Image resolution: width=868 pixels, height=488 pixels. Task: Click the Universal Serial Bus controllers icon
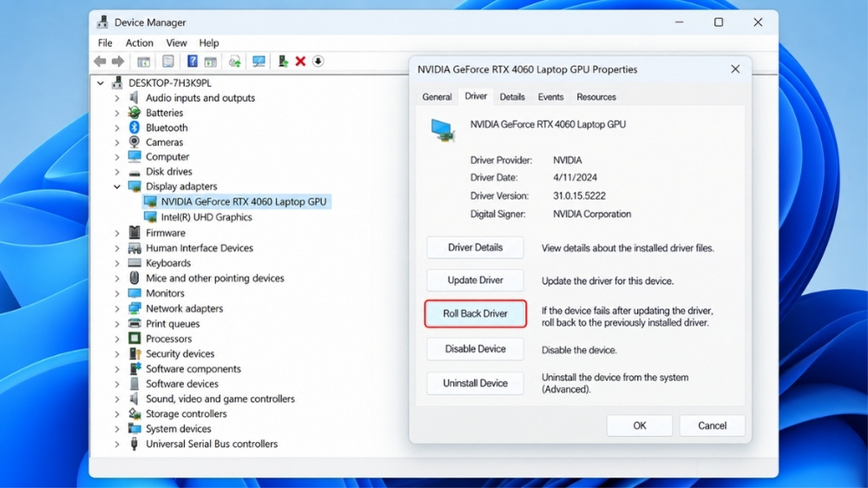point(135,444)
